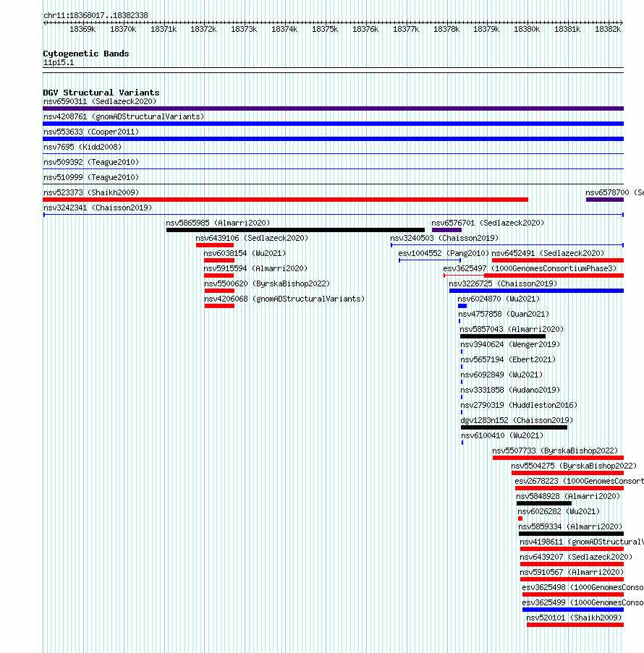Click esv1004552 (Pang2010) label

click(444, 253)
